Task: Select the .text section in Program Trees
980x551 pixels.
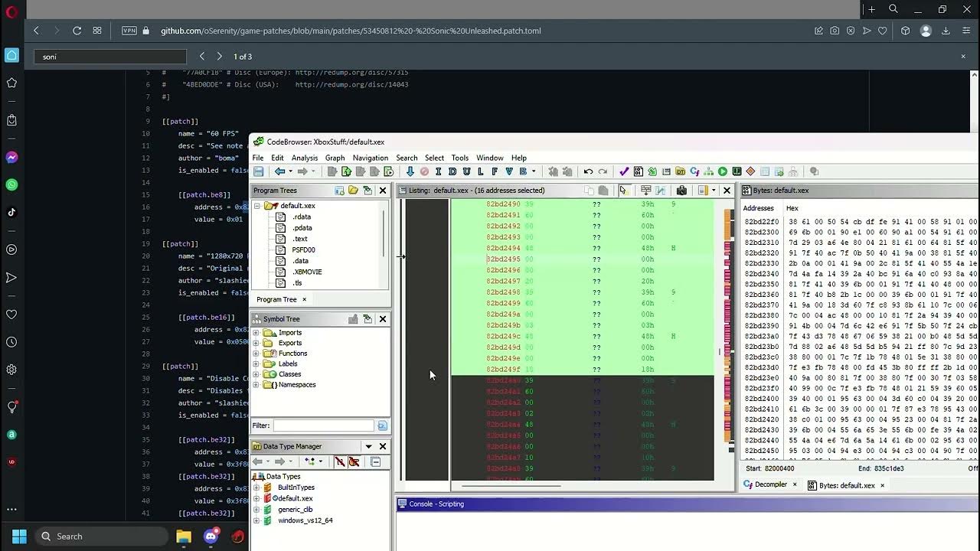Action: click(300, 239)
